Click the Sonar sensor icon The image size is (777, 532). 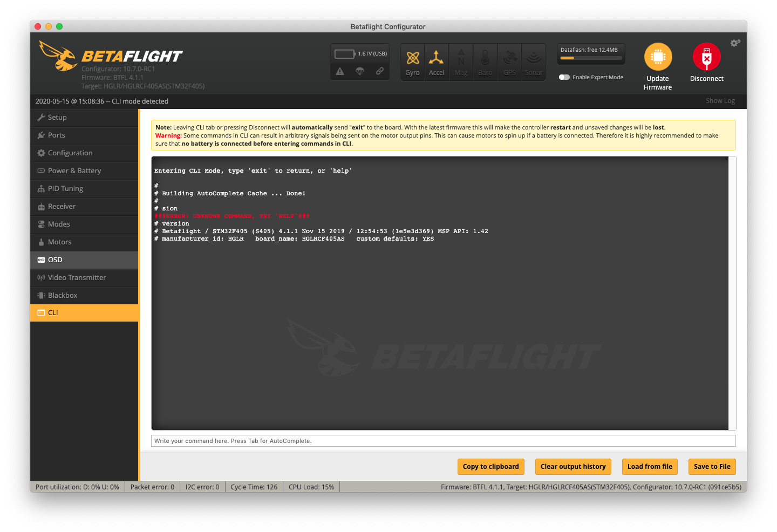(x=534, y=63)
